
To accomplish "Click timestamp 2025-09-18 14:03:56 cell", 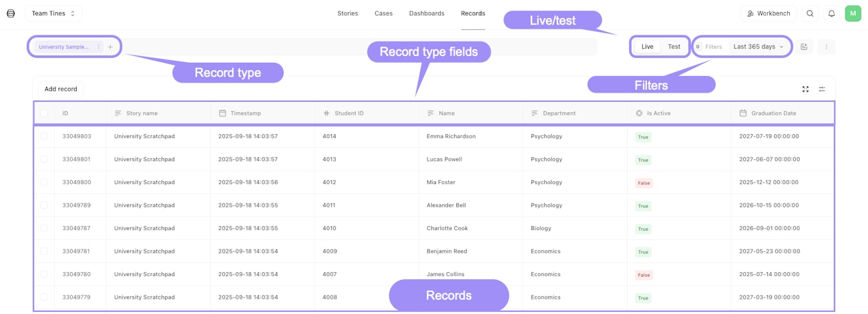I will tap(248, 182).
